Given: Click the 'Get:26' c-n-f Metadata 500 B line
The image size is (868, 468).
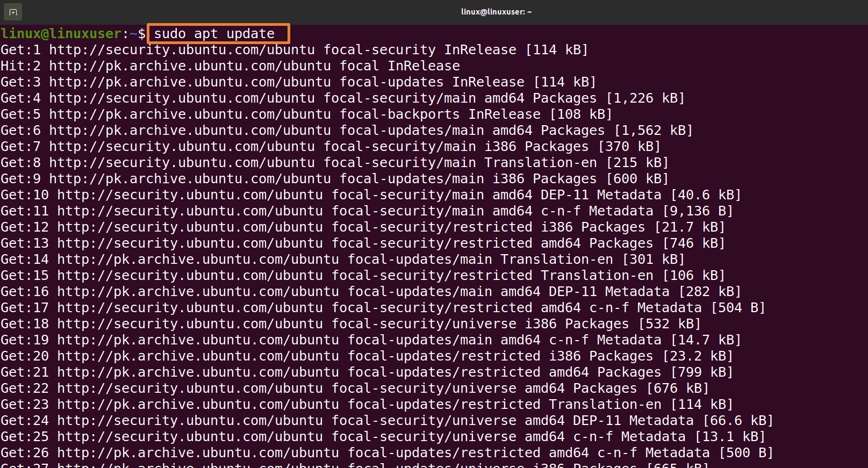Looking at the screenshot, I should [387, 453].
